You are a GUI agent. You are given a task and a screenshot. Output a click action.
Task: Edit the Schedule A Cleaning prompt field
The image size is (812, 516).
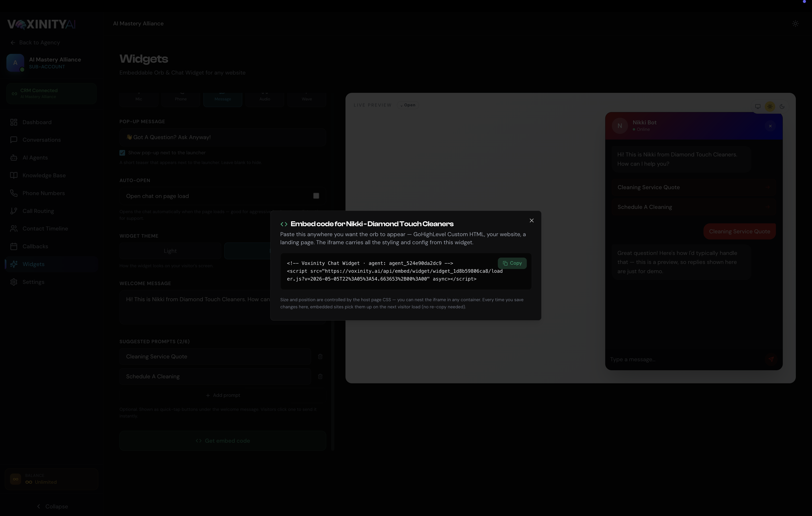tap(215, 376)
